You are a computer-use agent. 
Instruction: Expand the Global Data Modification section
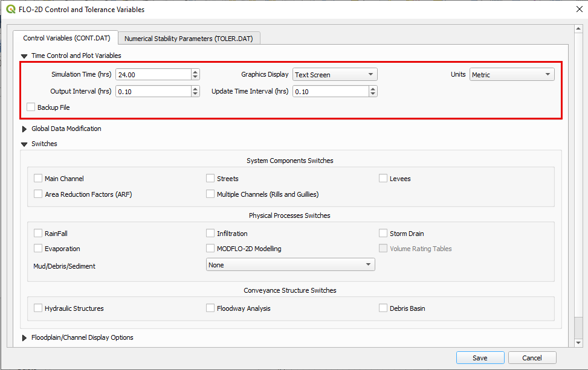25,129
